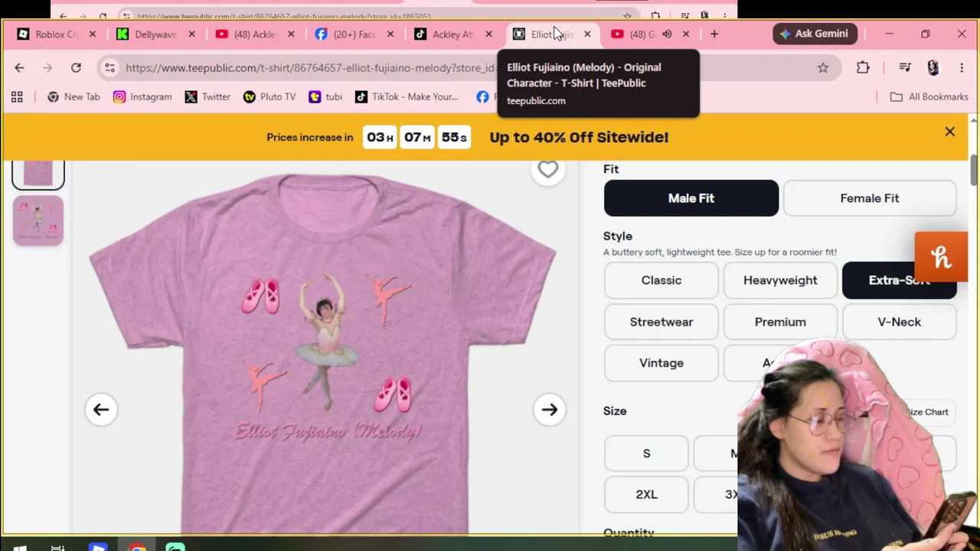The image size is (980, 551).
Task: Choose the V-Neck style
Action: pyautogui.click(x=899, y=321)
